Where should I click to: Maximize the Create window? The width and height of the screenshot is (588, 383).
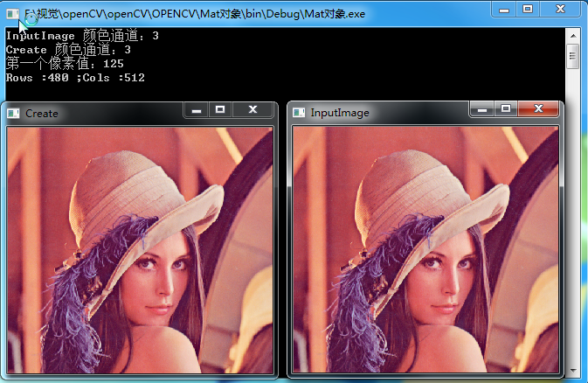pyautogui.click(x=220, y=110)
